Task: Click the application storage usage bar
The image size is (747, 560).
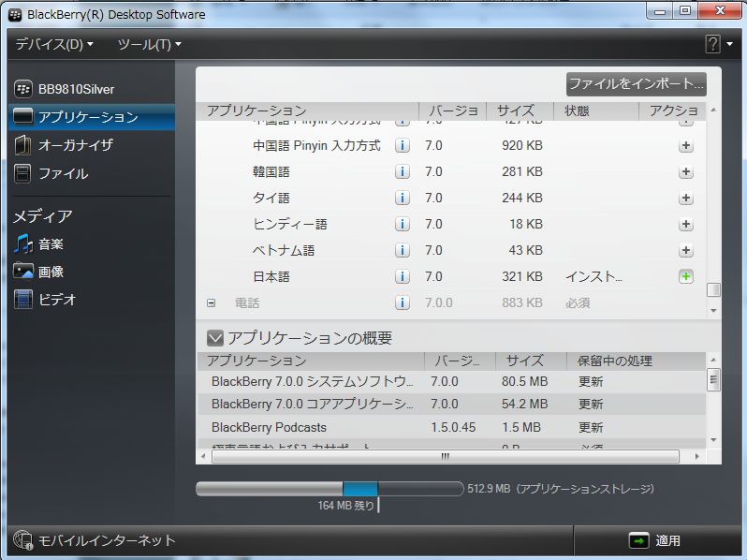Action: (330, 489)
